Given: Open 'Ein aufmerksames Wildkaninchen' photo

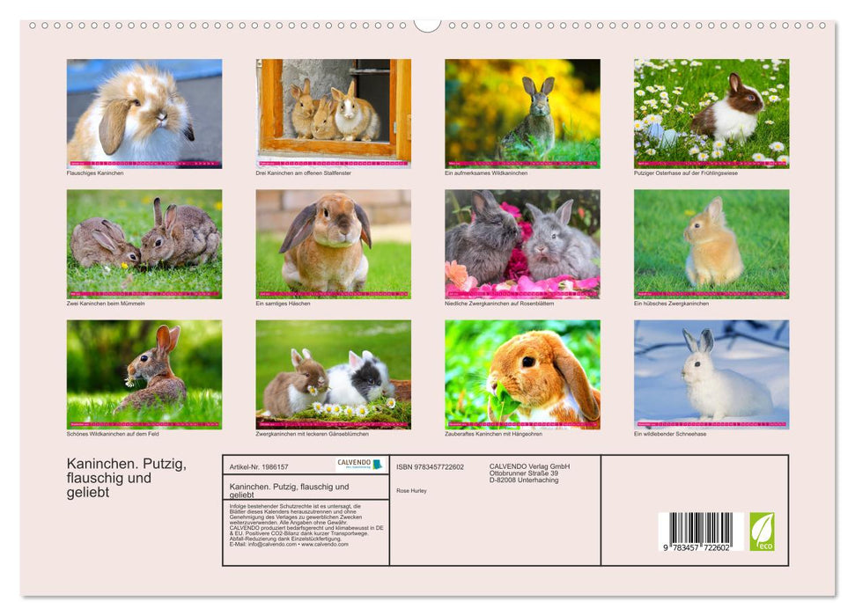Looking at the screenshot, I should pyautogui.click(x=523, y=112).
